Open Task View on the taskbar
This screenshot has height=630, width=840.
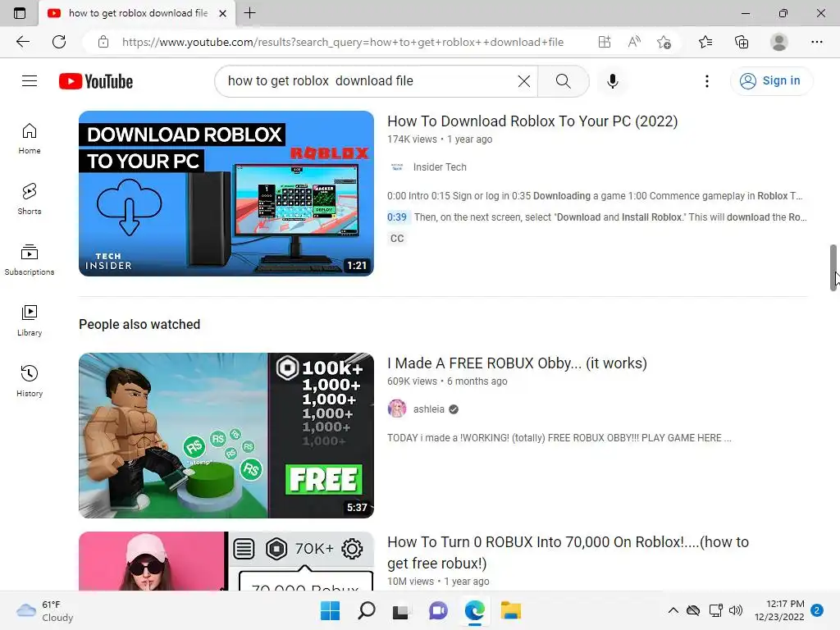click(400, 610)
